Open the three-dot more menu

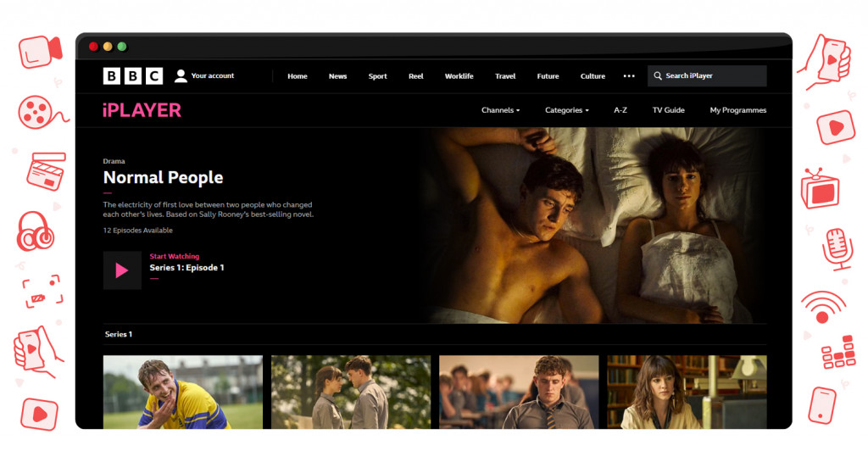[629, 76]
